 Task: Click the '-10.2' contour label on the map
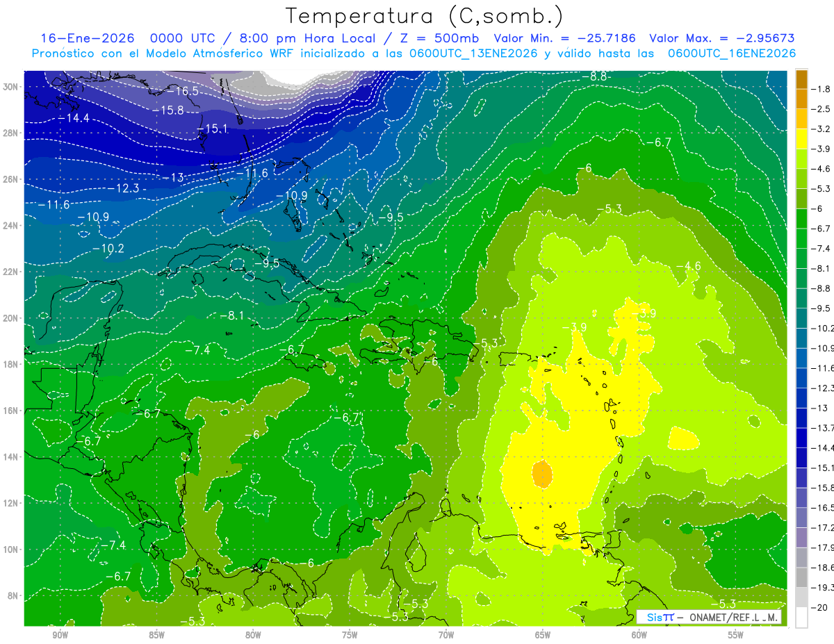108,248
